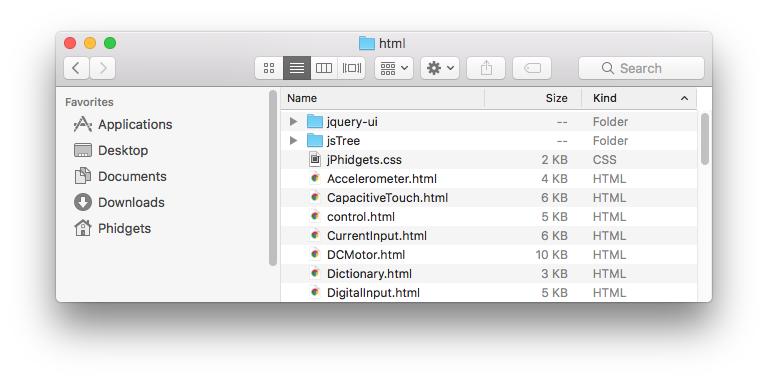Go forward with the right chevron button
The height and width of the screenshot is (382, 768).
click(102, 68)
